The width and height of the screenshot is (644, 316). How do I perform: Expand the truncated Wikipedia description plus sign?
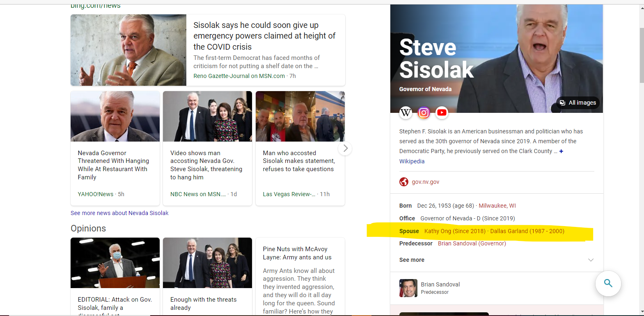561,151
